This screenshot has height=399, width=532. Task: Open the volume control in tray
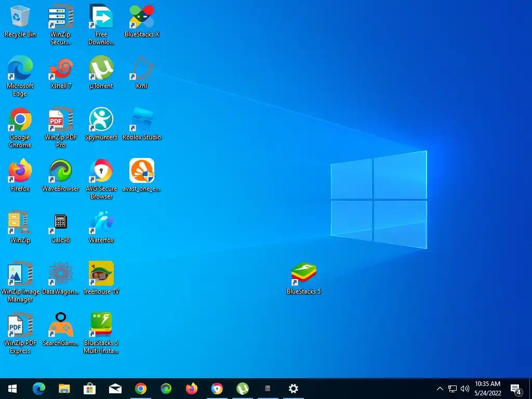pyautogui.click(x=465, y=389)
